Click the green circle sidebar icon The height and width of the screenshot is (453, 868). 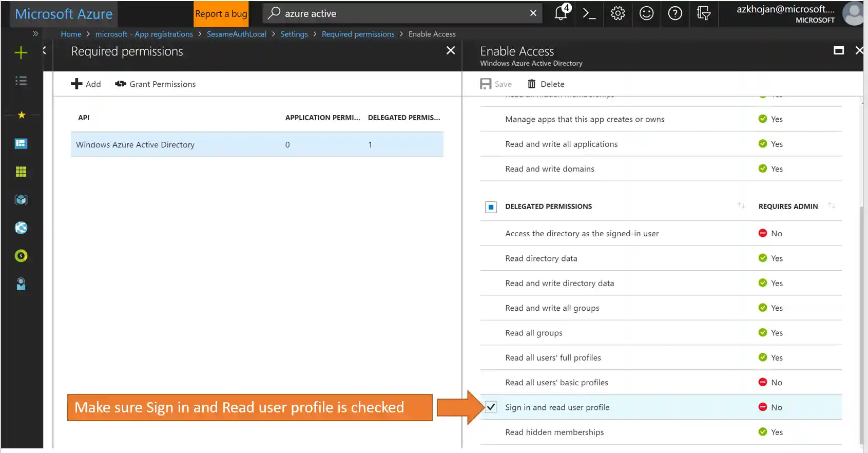click(x=21, y=256)
